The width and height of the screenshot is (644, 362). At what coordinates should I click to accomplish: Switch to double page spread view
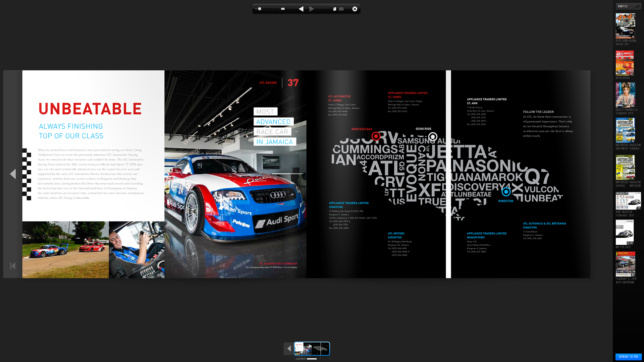[x=341, y=9]
